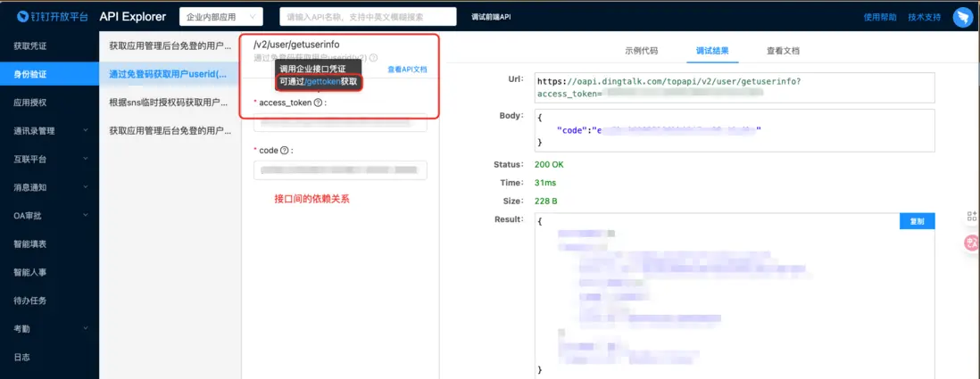Click the help icon after the API description
The image size is (980, 379).
point(373,58)
